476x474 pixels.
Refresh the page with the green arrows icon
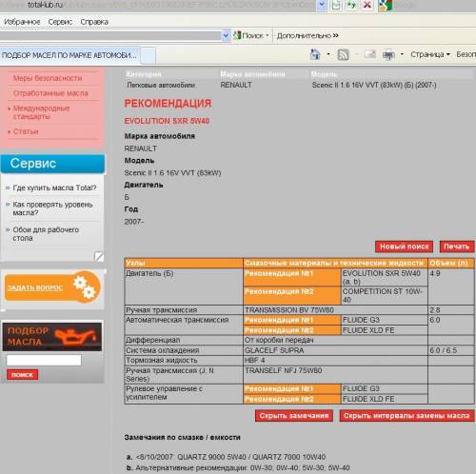coord(351,5)
